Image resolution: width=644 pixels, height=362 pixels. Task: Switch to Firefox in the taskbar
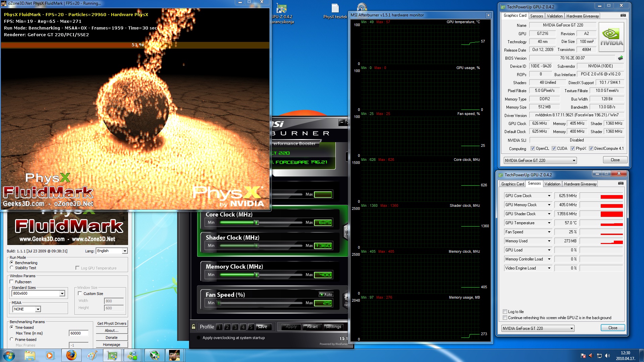(x=71, y=355)
